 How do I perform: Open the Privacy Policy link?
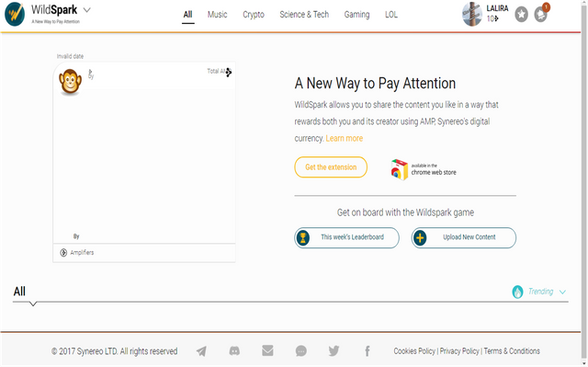[459, 351]
